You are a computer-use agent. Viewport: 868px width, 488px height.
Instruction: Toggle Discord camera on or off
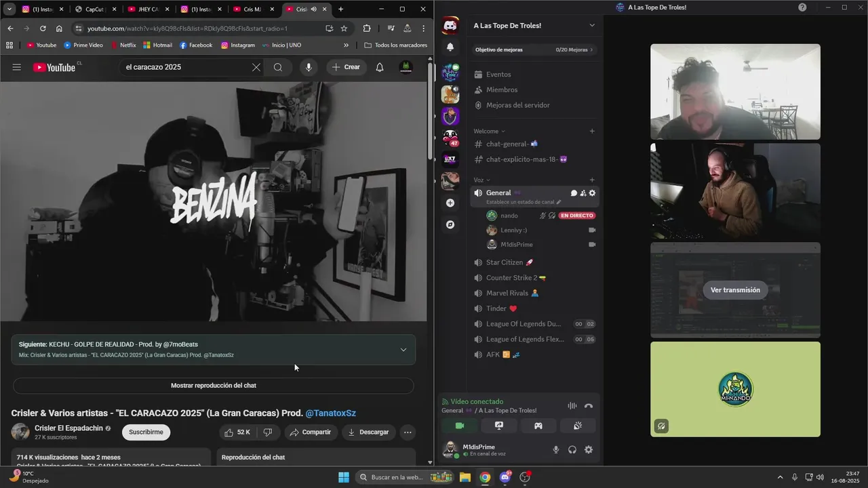460,426
